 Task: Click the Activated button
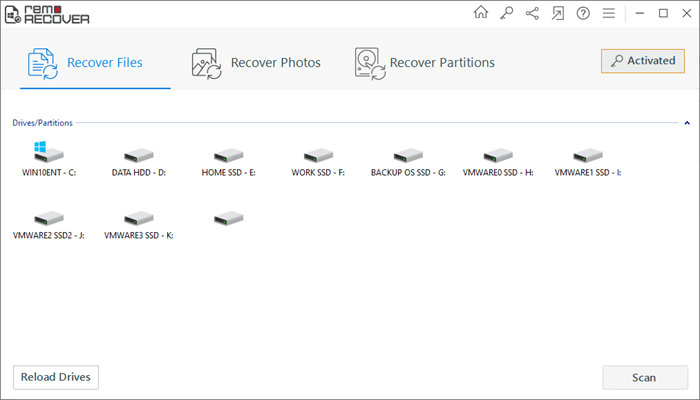[x=643, y=61]
